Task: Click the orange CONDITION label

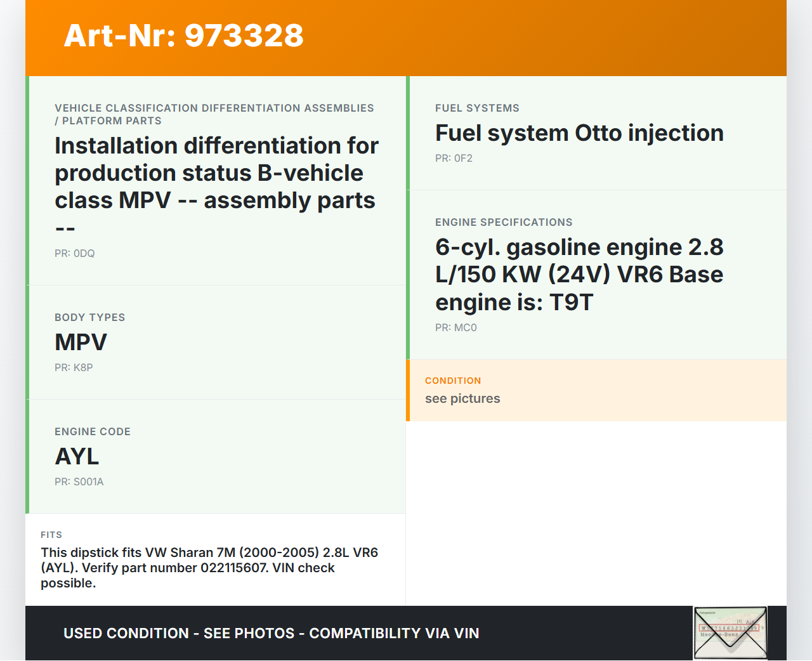Action: pos(453,381)
